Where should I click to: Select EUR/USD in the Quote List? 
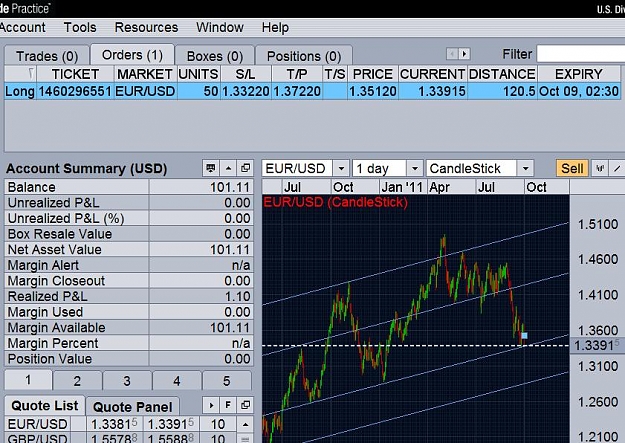pyautogui.click(x=38, y=424)
